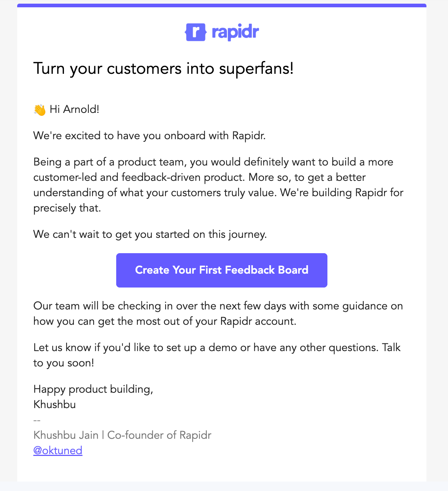Click the We can't wait sentence

pos(150,234)
